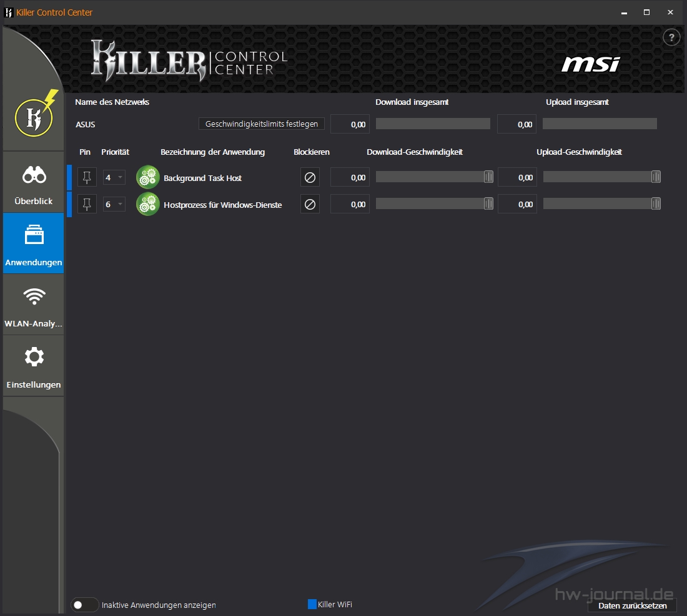Click the Upload-Geschwindigkeit column header

click(579, 152)
